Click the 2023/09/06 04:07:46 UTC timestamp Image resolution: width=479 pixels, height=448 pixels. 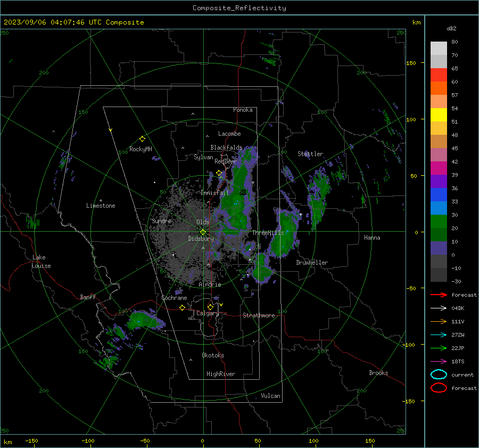pos(73,22)
